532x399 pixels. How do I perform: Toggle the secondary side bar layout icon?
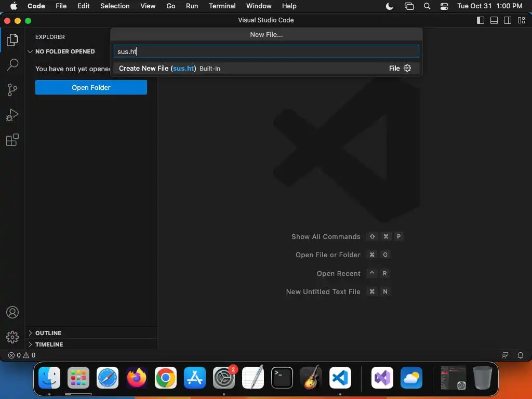click(508, 20)
